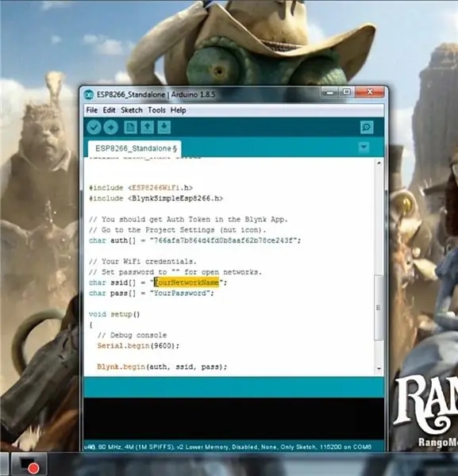Viewport: 458px width, 476px height.
Task: Click the black console output area
Action: [234, 418]
